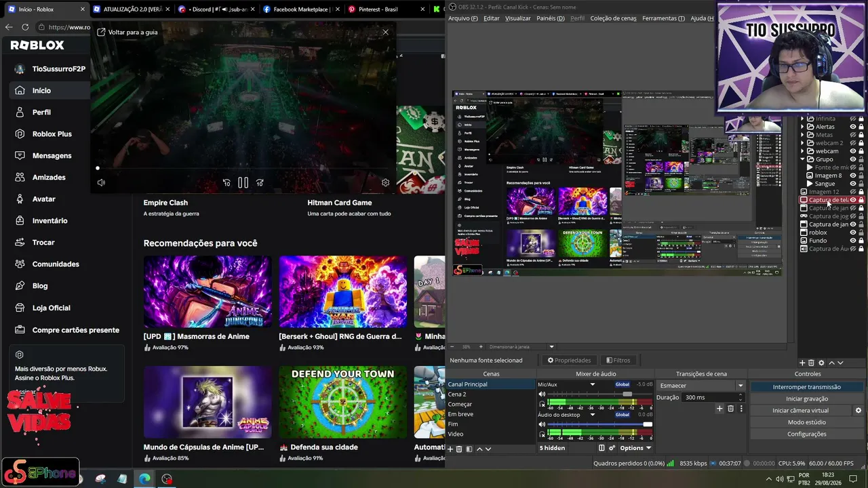
Task: Toggle visibility of Fundo source
Action: (x=853, y=241)
